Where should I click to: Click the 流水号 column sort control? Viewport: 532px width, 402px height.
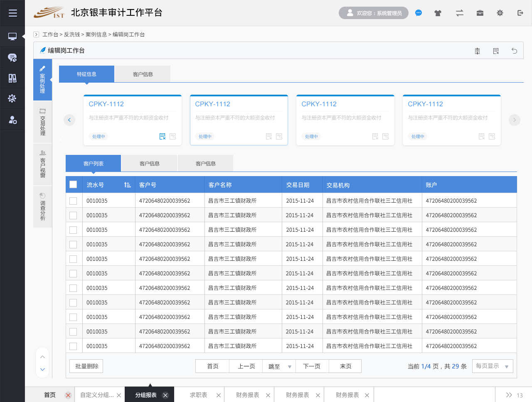click(x=127, y=184)
